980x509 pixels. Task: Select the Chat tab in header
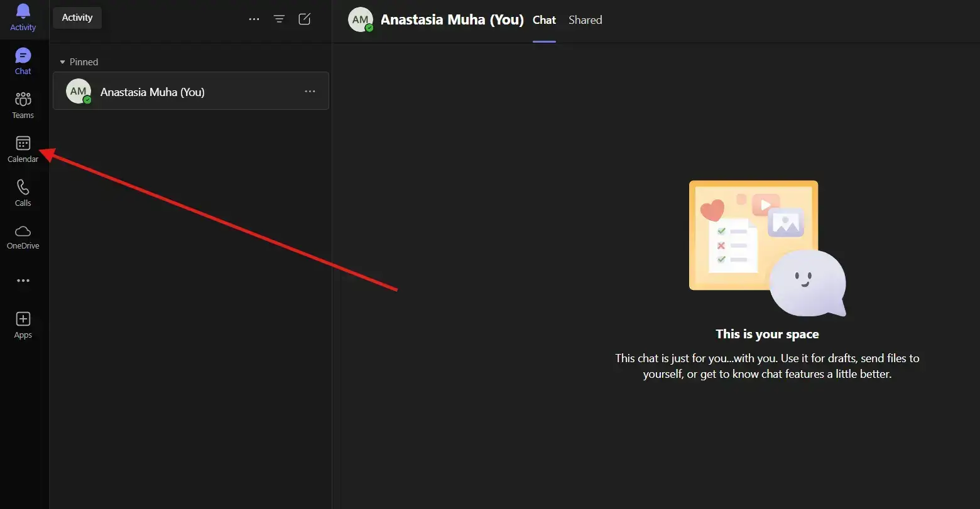[544, 20]
